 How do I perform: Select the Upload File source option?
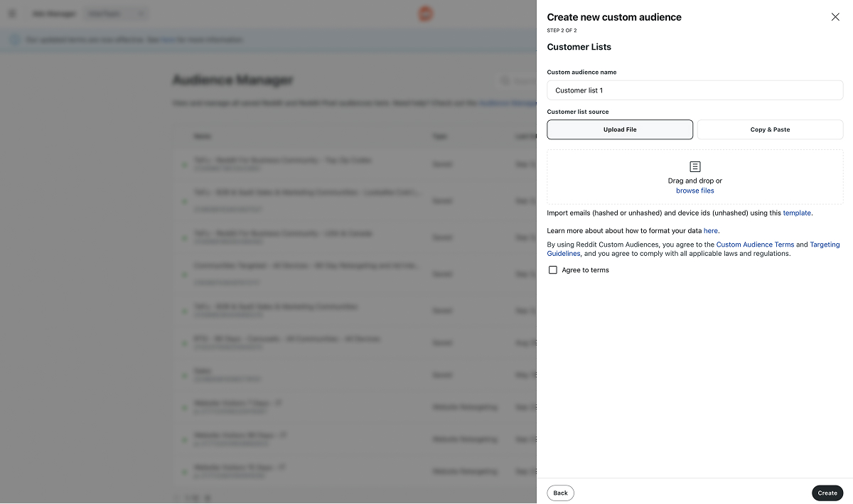pos(620,129)
